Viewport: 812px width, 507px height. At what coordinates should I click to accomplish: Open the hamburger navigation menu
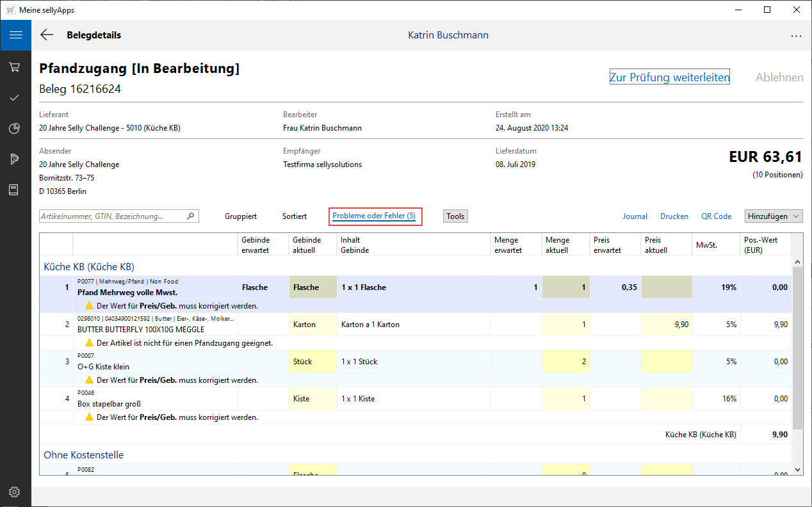tap(15, 35)
